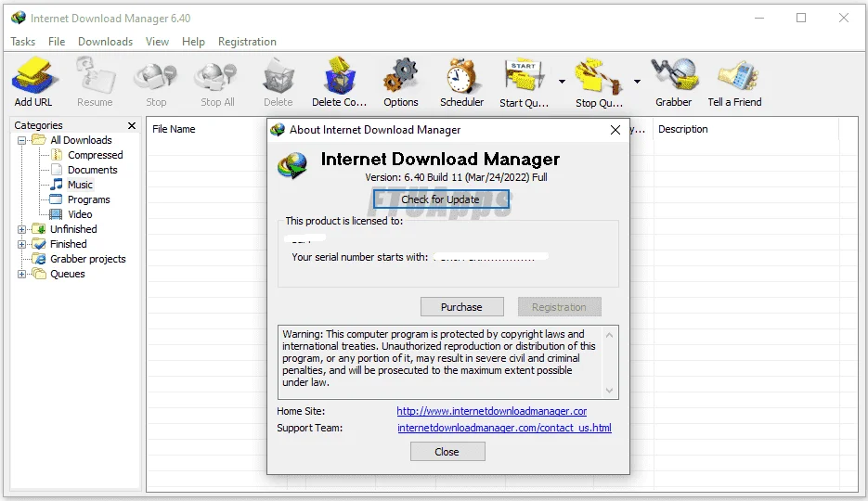The image size is (868, 501).
Task: Click the Delete toolbar icon
Action: (x=278, y=76)
